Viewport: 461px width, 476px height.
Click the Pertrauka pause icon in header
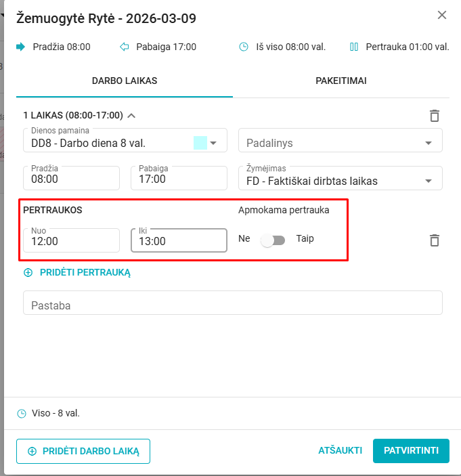coord(353,47)
